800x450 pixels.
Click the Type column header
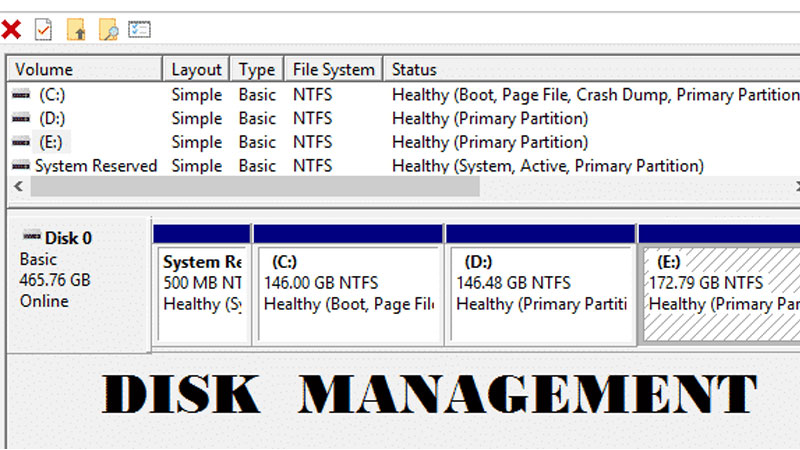[257, 69]
